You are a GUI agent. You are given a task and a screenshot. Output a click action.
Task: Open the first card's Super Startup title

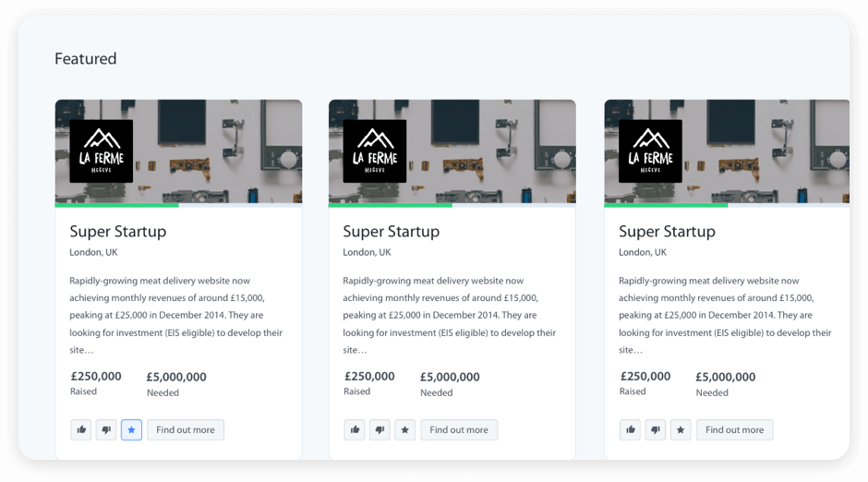tap(118, 232)
